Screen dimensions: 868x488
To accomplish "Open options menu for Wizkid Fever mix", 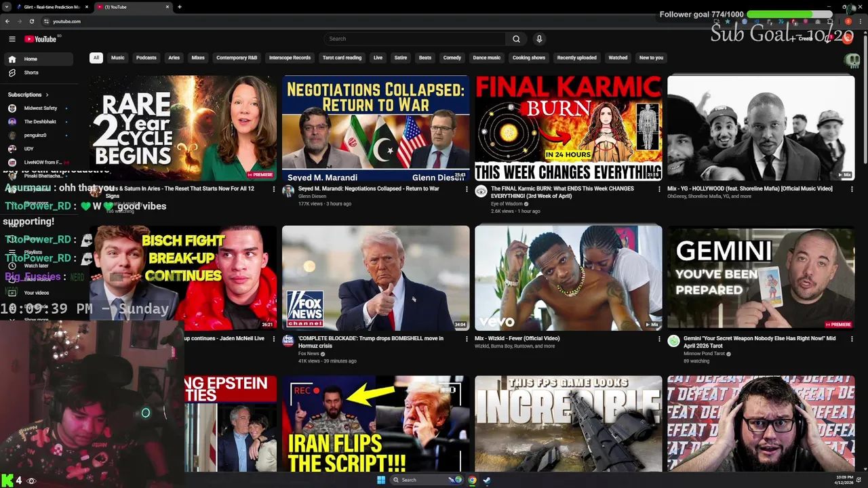I will coord(659,339).
